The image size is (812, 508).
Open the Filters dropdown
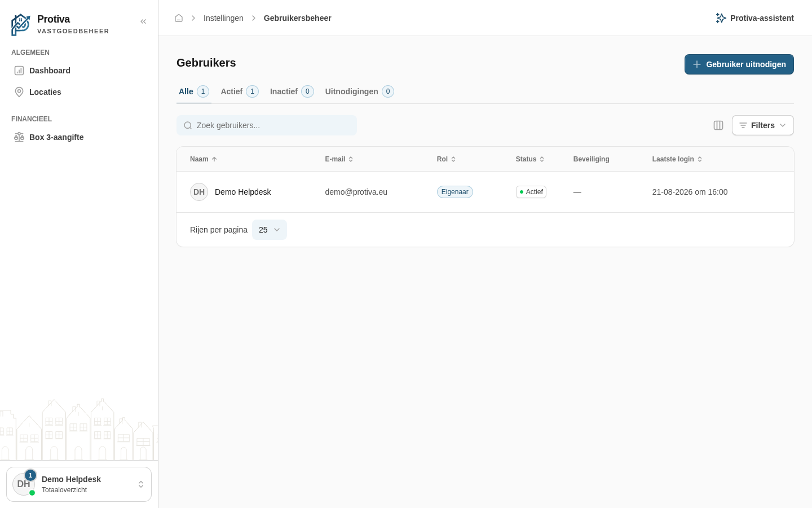tap(763, 125)
